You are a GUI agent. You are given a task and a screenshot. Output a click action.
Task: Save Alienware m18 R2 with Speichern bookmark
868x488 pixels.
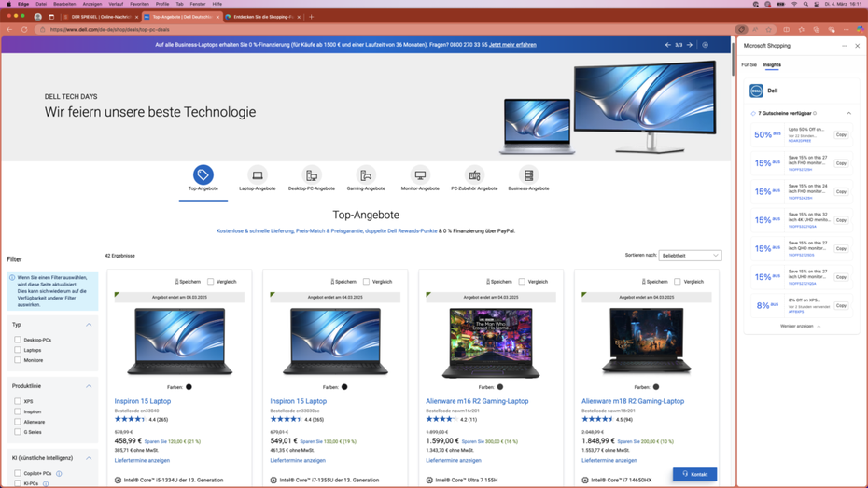(x=654, y=282)
